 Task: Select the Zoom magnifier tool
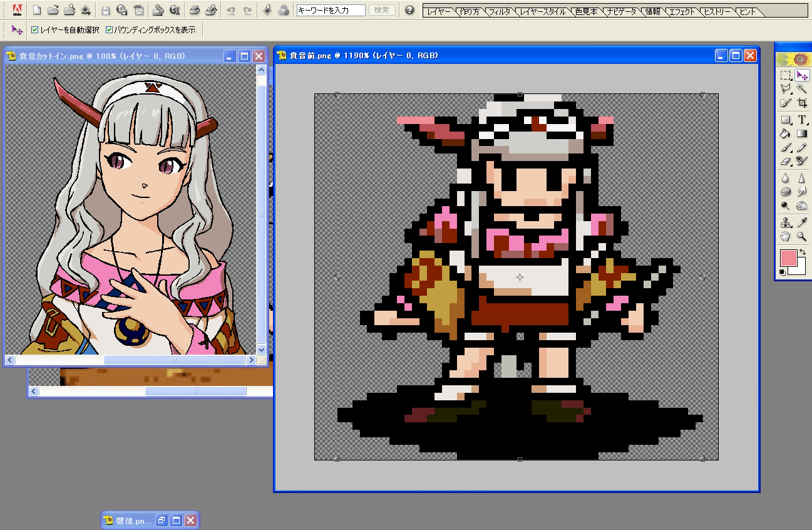point(801,236)
